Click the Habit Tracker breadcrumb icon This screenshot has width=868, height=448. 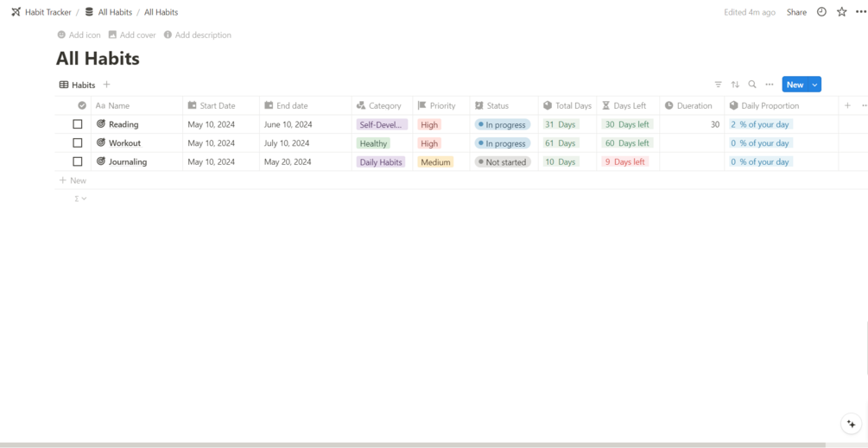(x=16, y=11)
